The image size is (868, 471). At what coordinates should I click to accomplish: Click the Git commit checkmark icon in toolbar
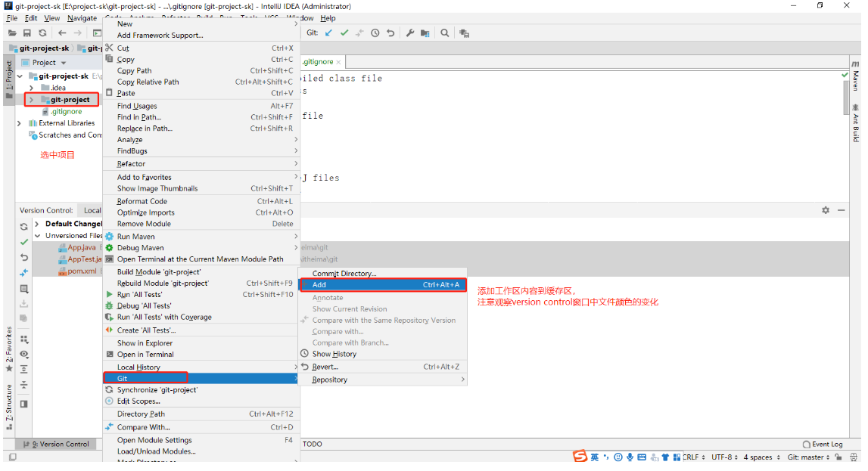pyautogui.click(x=344, y=33)
